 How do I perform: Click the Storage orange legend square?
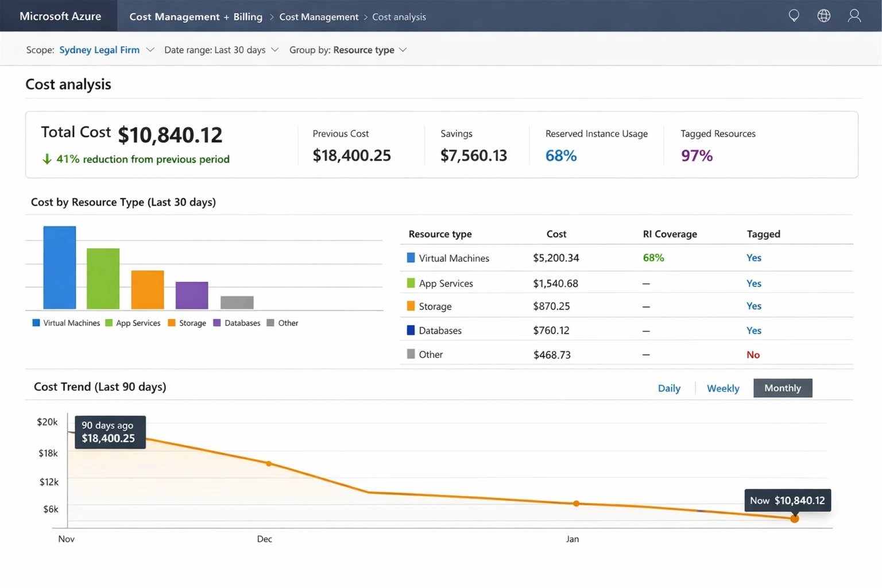171,323
